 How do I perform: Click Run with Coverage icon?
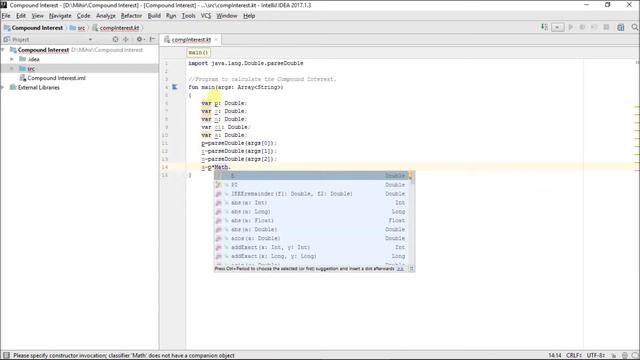[x=594, y=27]
